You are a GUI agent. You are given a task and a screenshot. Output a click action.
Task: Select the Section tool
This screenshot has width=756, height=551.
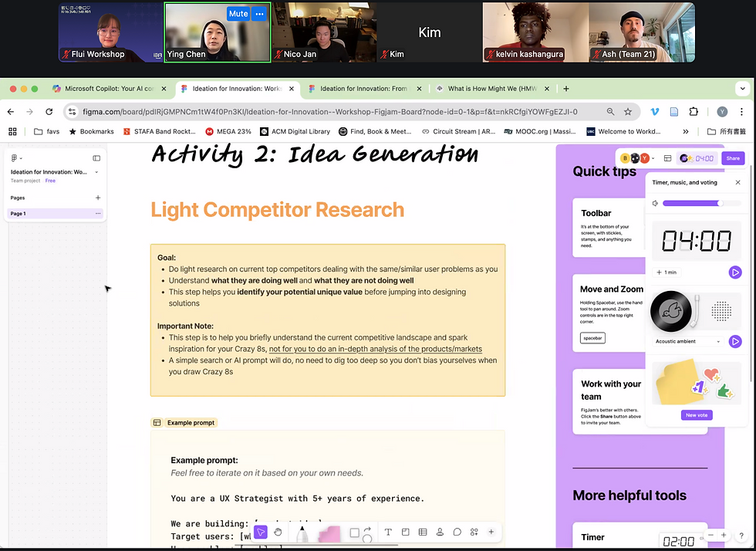pos(406,532)
